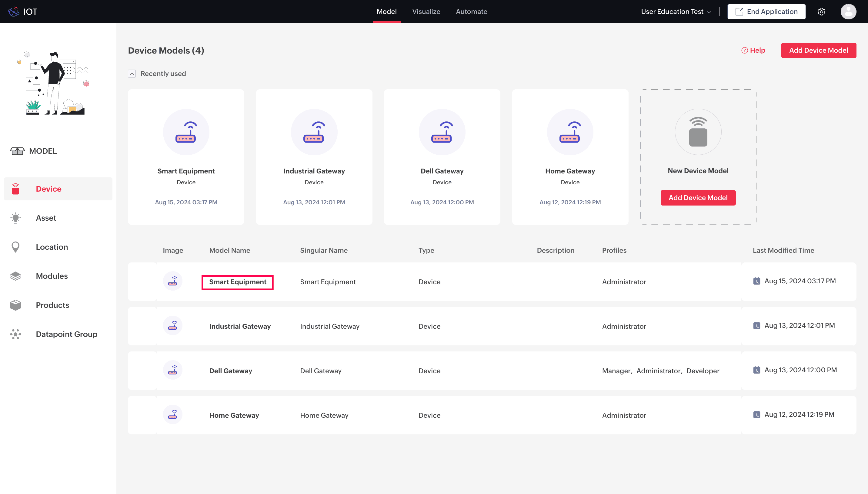The height and width of the screenshot is (494, 868).
Task: Click the Products box icon in sidebar
Action: pos(16,305)
